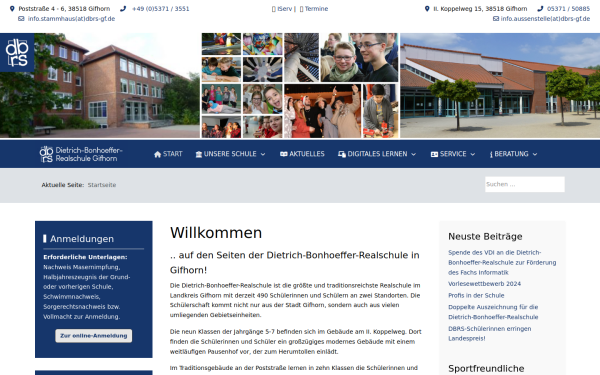The image size is (600, 375).
Task: Open the SERVICE menu
Action: point(453,154)
